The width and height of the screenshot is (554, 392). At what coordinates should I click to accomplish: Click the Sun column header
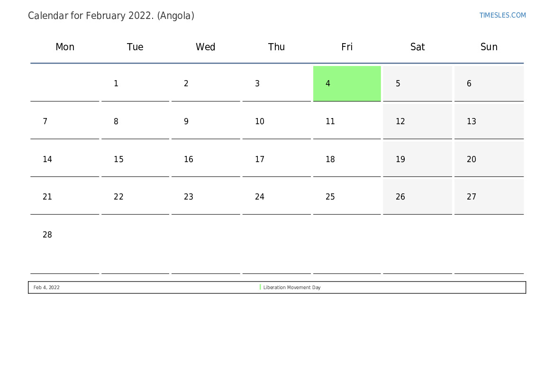(489, 46)
